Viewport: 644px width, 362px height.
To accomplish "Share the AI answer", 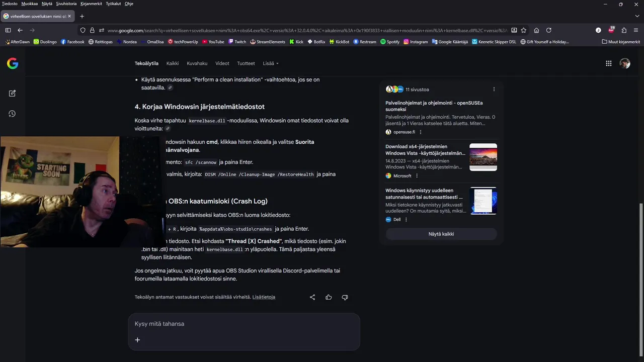I will click(x=312, y=297).
